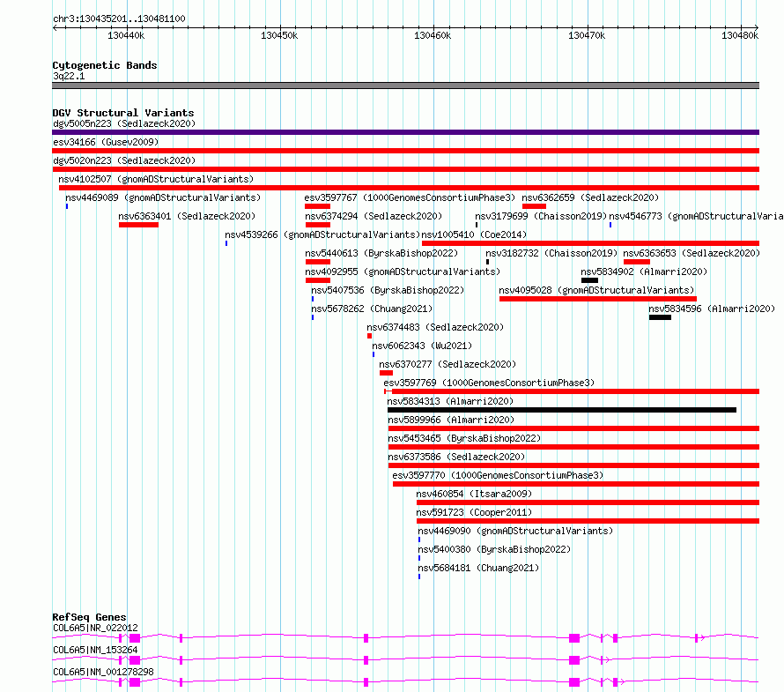Open nsv4092955 gnomADStructuralVariants label

(403, 272)
